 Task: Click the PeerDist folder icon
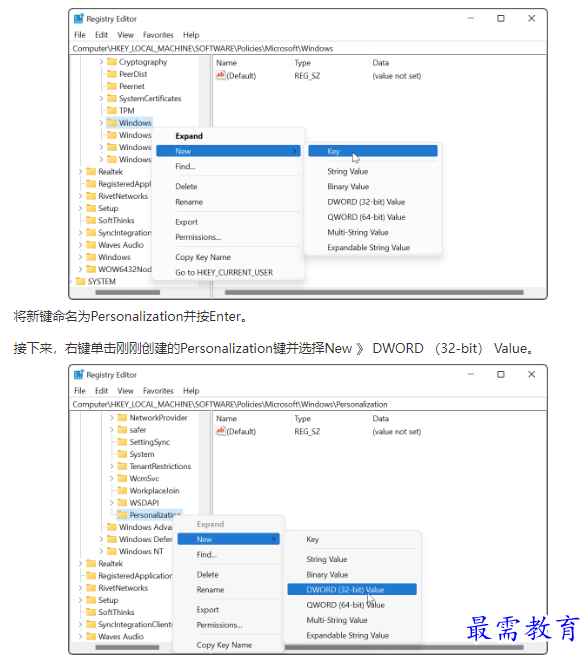(112, 74)
